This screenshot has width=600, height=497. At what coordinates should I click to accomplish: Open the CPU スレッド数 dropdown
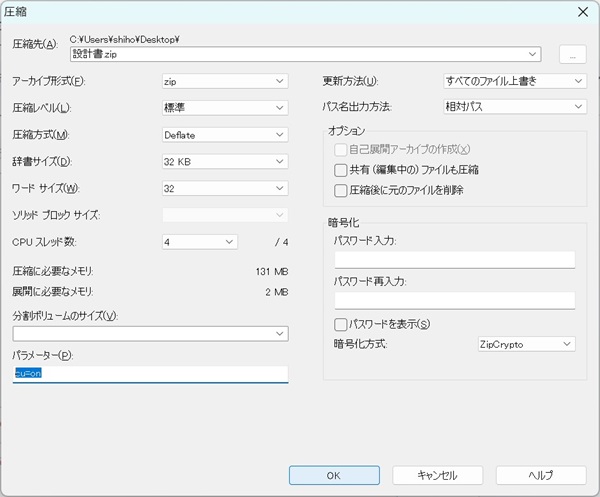click(x=200, y=242)
